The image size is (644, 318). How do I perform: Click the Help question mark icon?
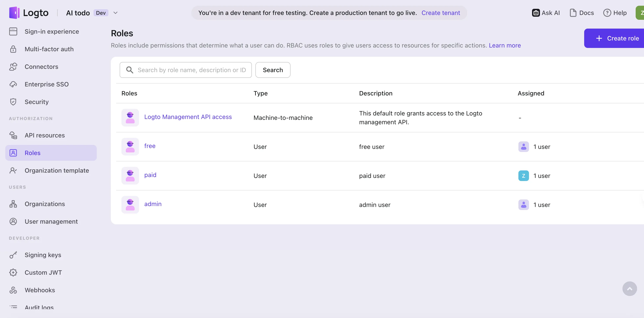(x=607, y=13)
